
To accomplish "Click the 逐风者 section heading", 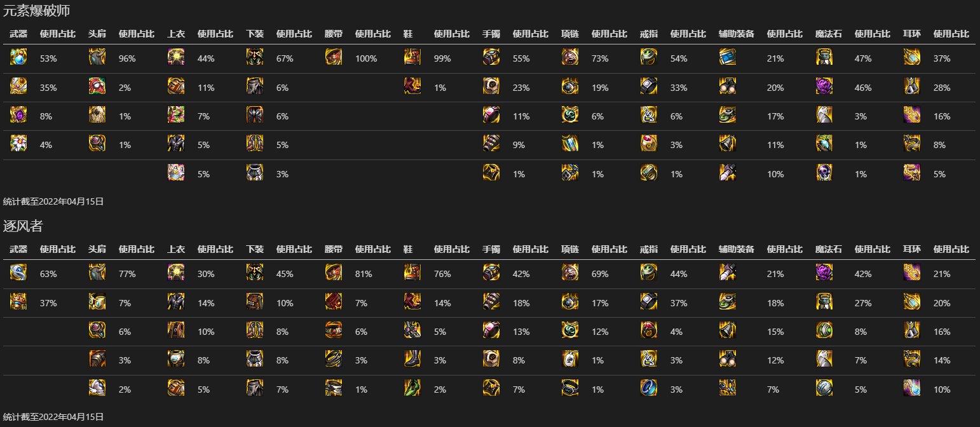I will 23,226.
